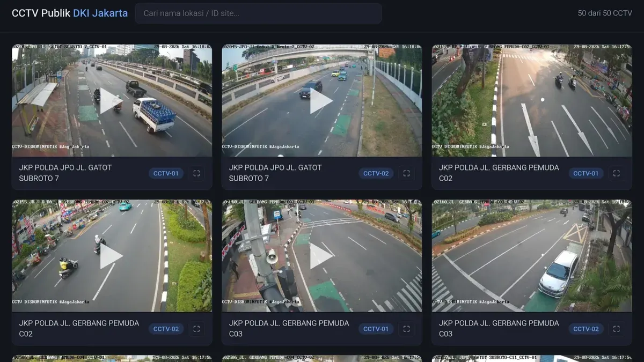644x362 pixels.
Task: Select CCTV-01 badge on Gatot Subroto 7 card
Action: (x=166, y=173)
